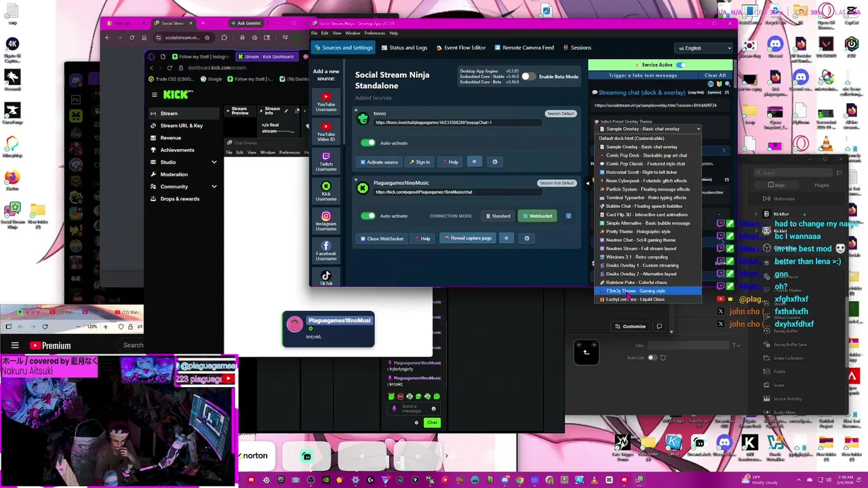Open Plaguegames16noMusic source settings gear
The height and width of the screenshot is (488, 868).
pyautogui.click(x=527, y=238)
